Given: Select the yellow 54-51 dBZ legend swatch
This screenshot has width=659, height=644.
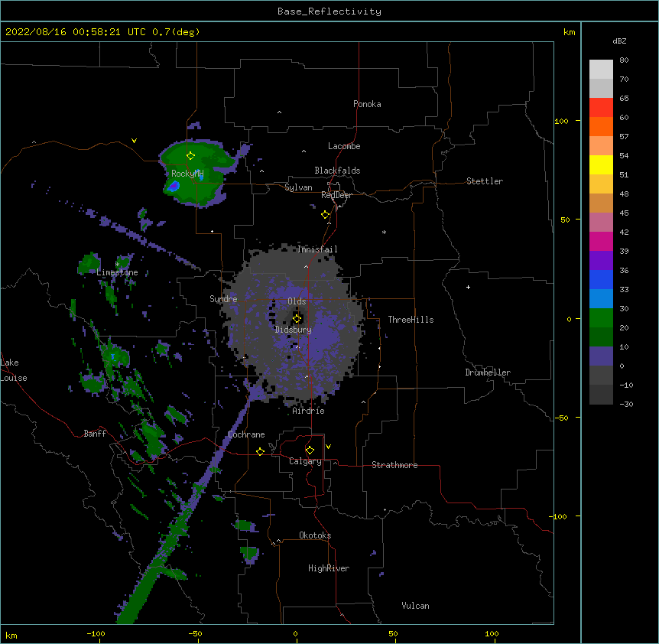Looking at the screenshot, I should [x=601, y=164].
